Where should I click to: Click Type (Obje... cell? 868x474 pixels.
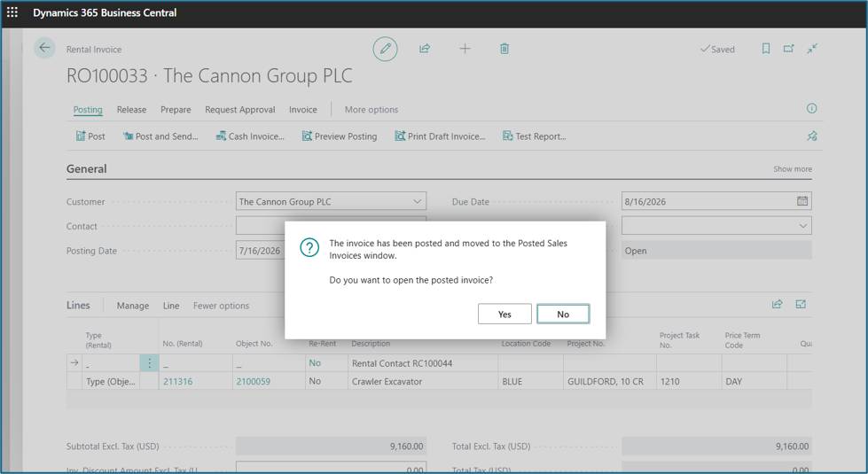[x=111, y=381]
